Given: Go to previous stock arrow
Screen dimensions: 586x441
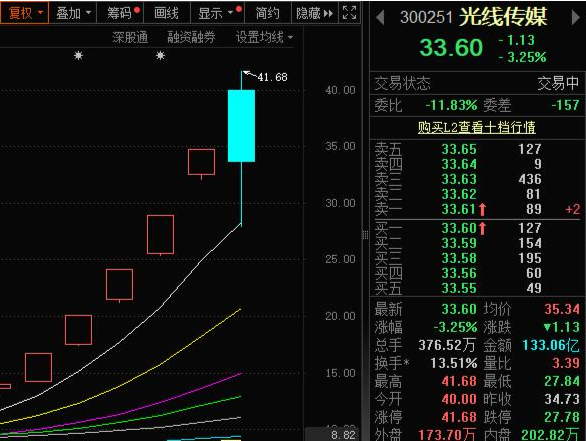Looking at the screenshot, I should (x=380, y=17).
